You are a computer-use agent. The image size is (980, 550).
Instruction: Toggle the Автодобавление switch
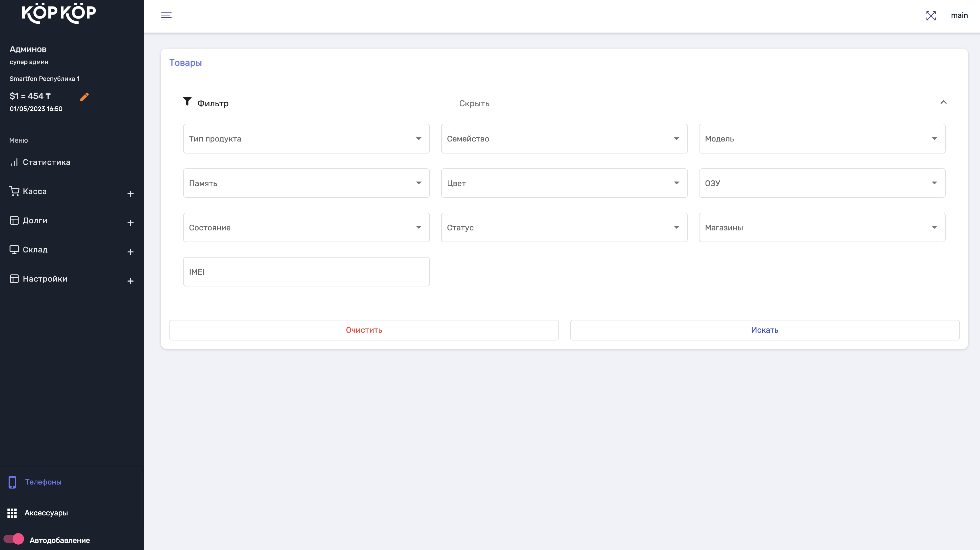tap(14, 539)
